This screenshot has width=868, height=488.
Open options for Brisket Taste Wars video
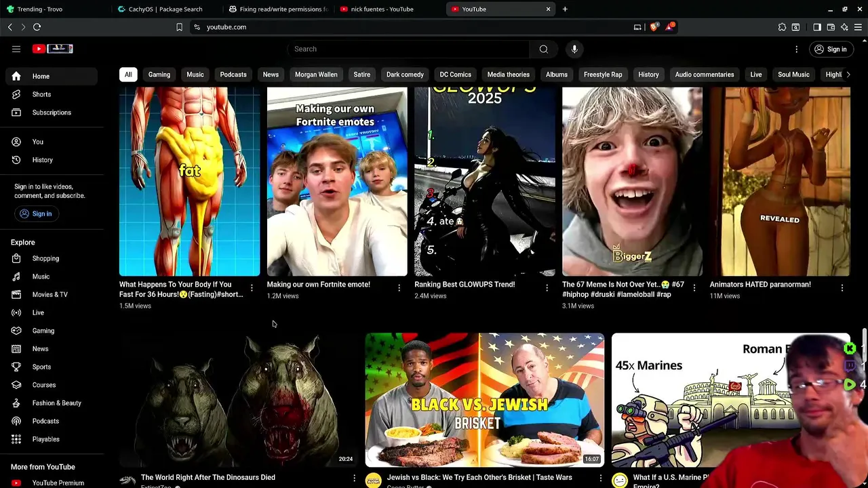pyautogui.click(x=600, y=478)
